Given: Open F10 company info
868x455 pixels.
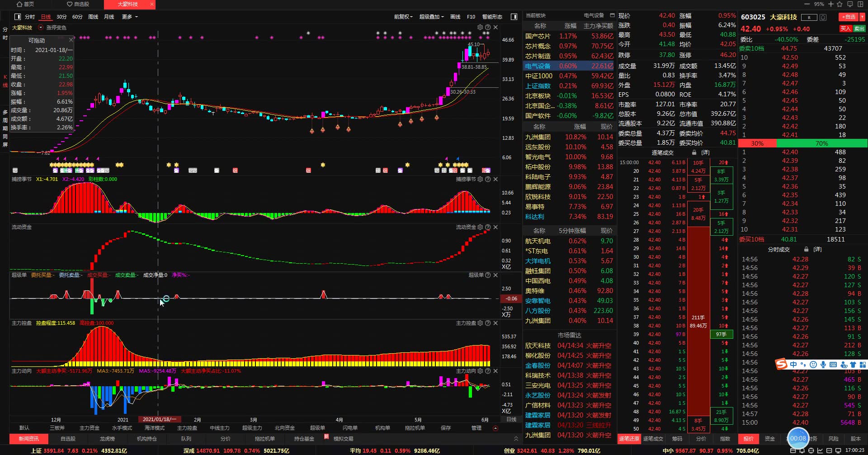Looking at the screenshot, I should [x=471, y=17].
